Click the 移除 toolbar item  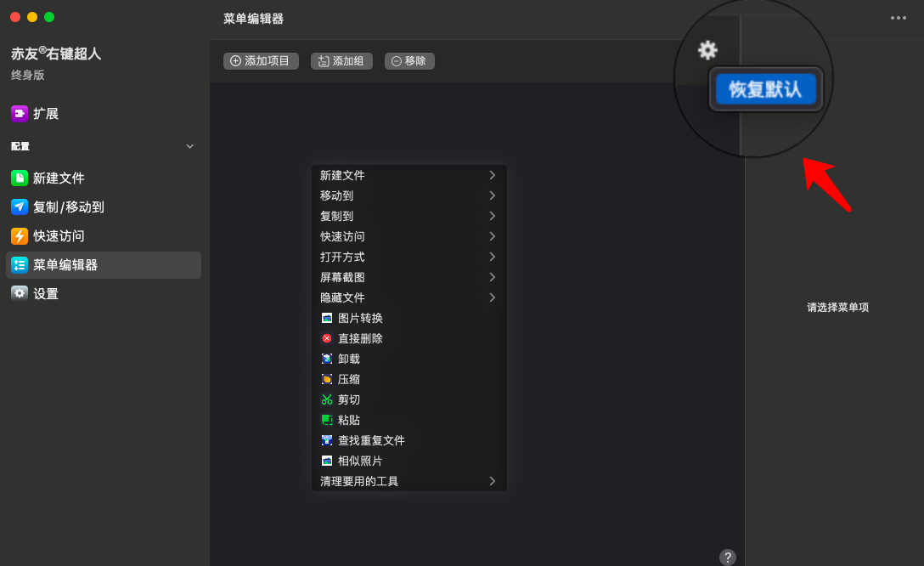coord(409,60)
